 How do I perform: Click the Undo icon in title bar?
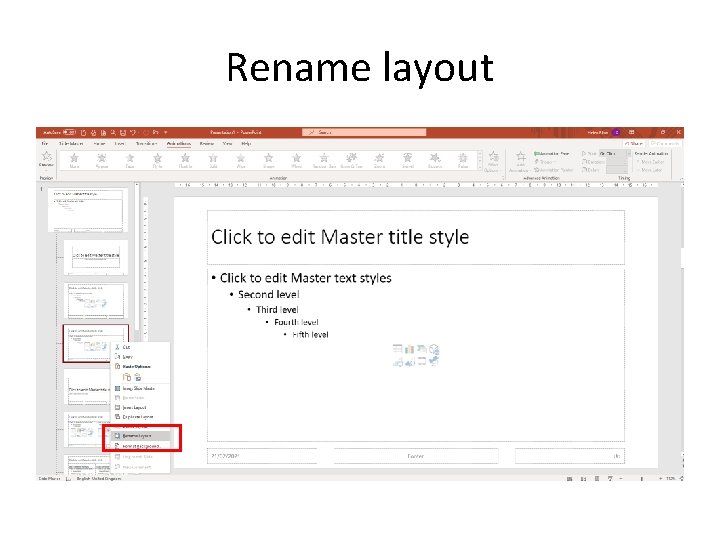click(x=133, y=133)
